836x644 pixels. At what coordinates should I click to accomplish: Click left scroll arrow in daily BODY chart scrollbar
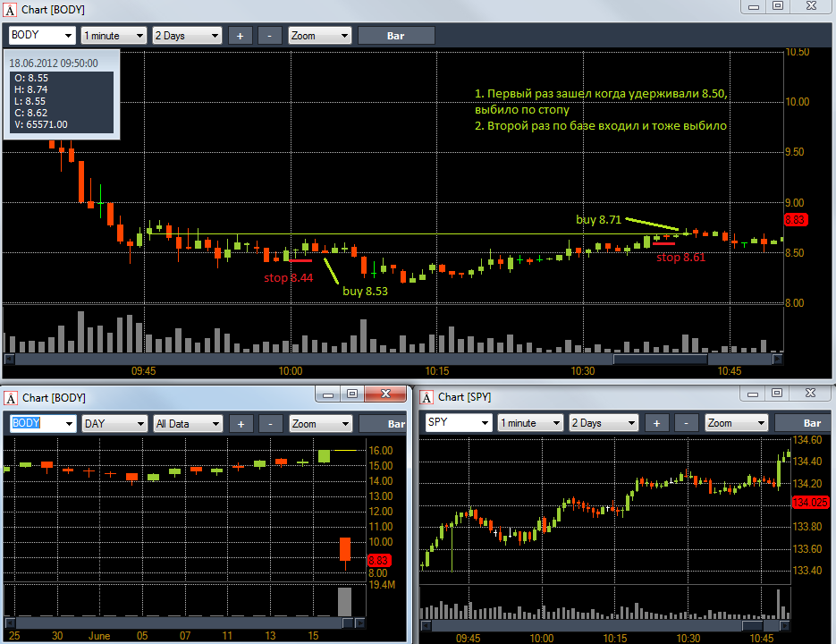pyautogui.click(x=10, y=623)
